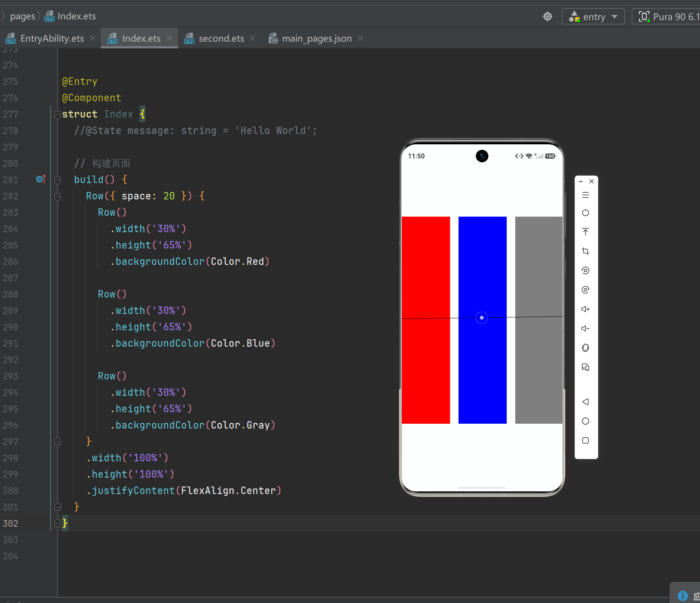Click Color.Blue in the code
The width and height of the screenshot is (700, 603).
pos(240,343)
